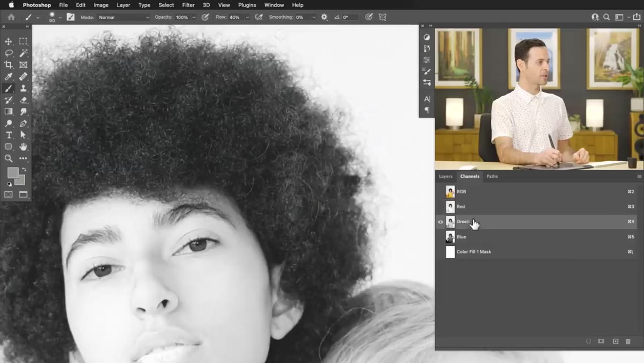Toggle visibility box for RGB channel
Image resolution: width=644 pixels, height=363 pixels.
tap(441, 192)
